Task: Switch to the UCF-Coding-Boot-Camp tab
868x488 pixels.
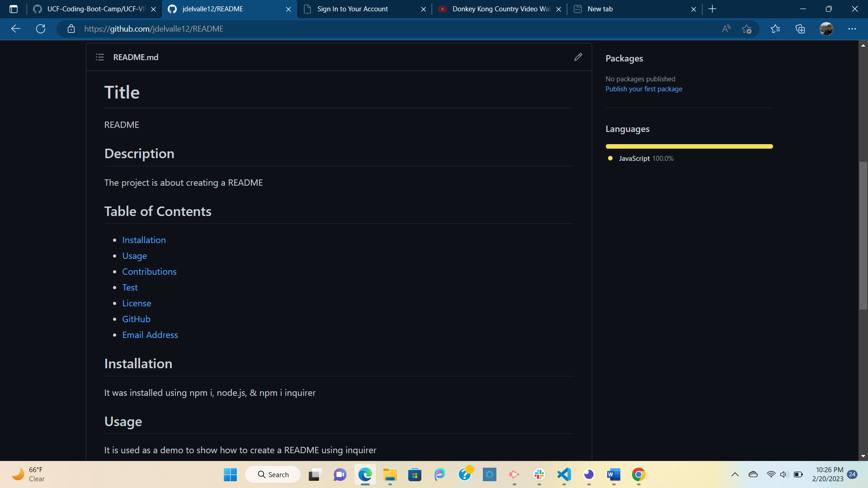Action: coord(90,9)
